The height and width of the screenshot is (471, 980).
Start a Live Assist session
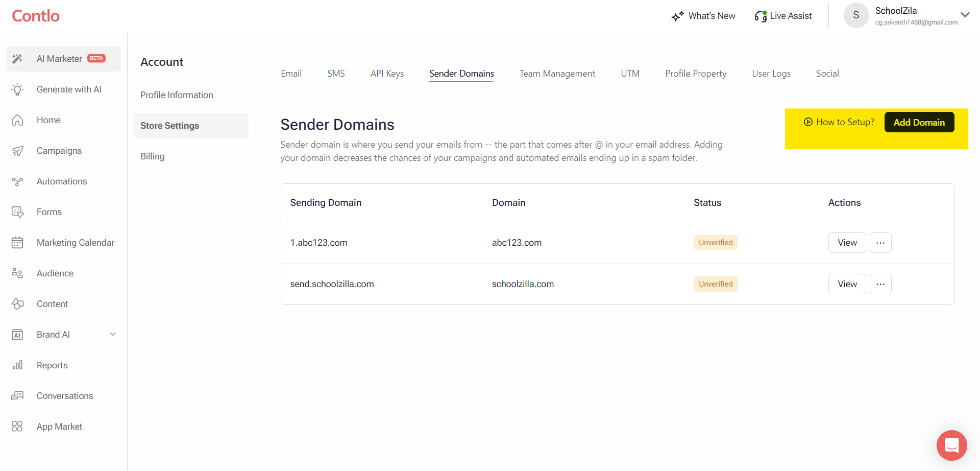(783, 16)
